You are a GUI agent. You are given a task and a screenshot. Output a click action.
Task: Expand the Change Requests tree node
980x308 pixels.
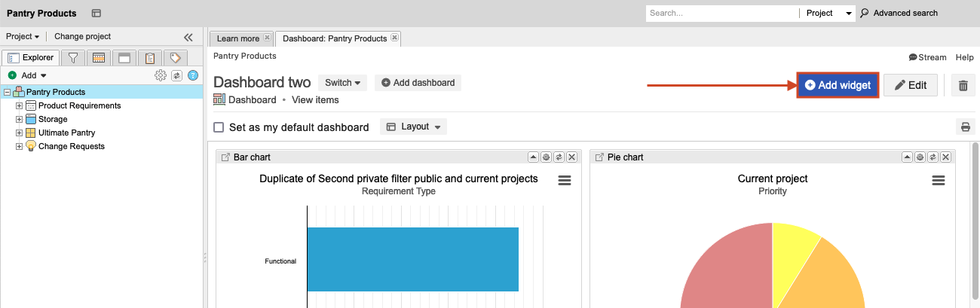point(20,146)
